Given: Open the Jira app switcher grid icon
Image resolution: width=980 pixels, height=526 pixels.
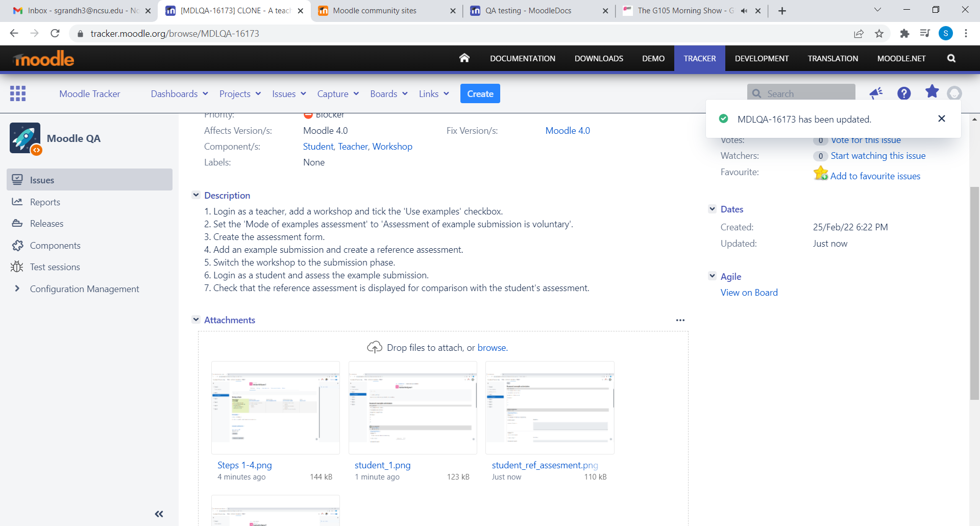Looking at the screenshot, I should pos(18,93).
